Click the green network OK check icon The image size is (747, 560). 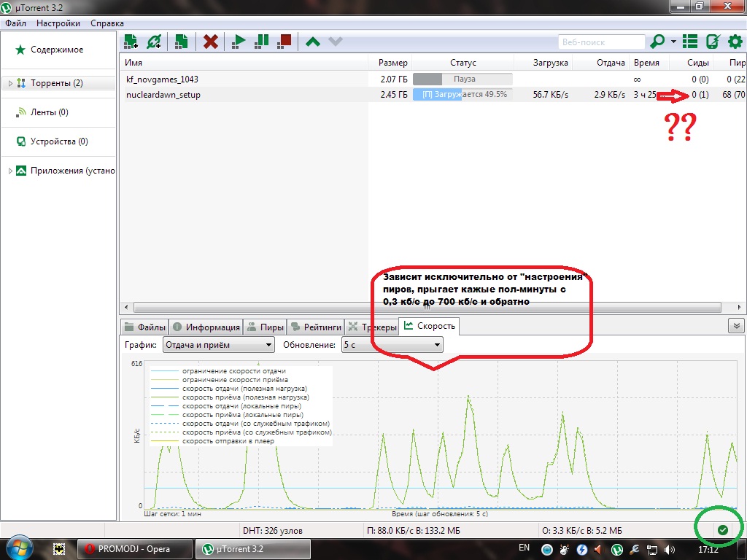tap(723, 530)
